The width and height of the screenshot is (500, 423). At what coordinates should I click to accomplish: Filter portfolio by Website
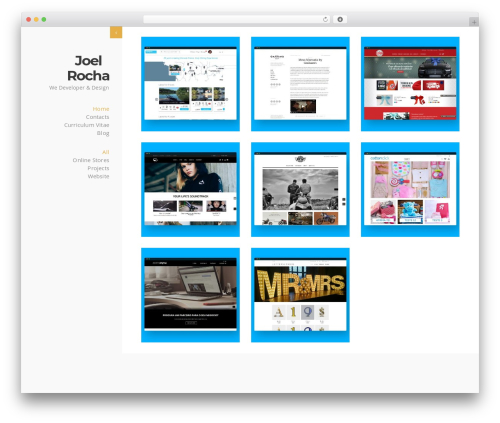(x=98, y=176)
